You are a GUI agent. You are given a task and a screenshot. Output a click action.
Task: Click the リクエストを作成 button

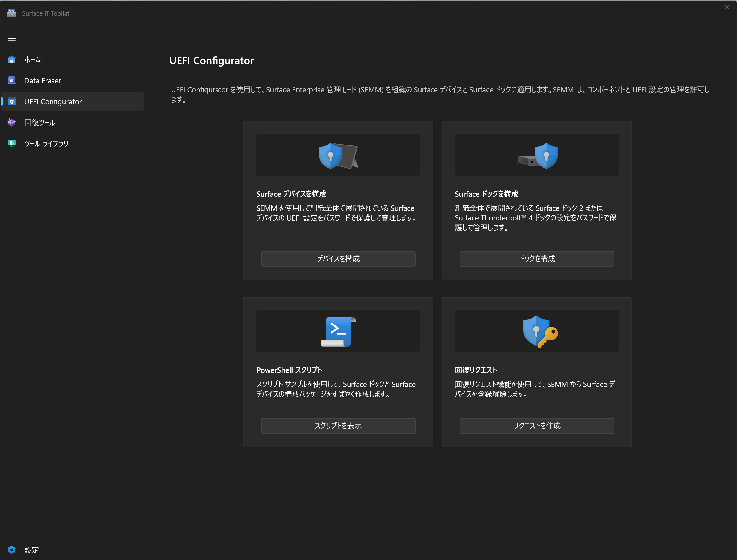click(537, 426)
